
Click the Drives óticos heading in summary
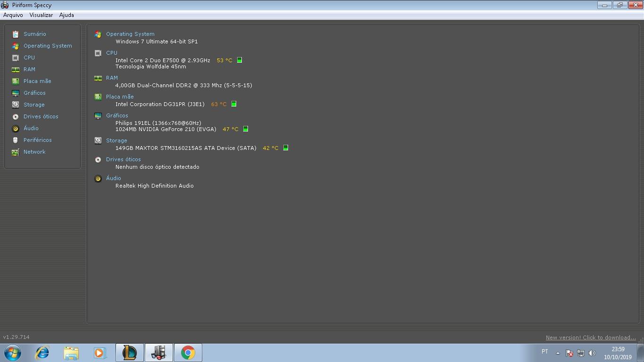(124, 159)
